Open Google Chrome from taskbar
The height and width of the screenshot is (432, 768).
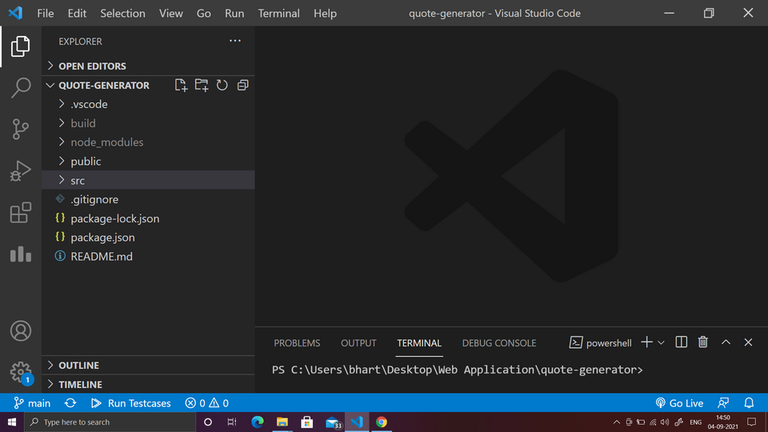(x=382, y=422)
